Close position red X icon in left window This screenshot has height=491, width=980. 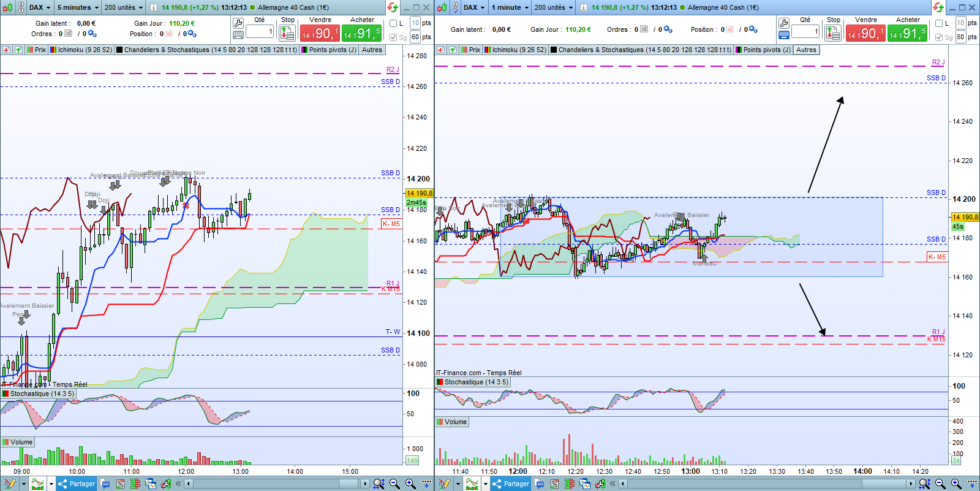click(169, 34)
